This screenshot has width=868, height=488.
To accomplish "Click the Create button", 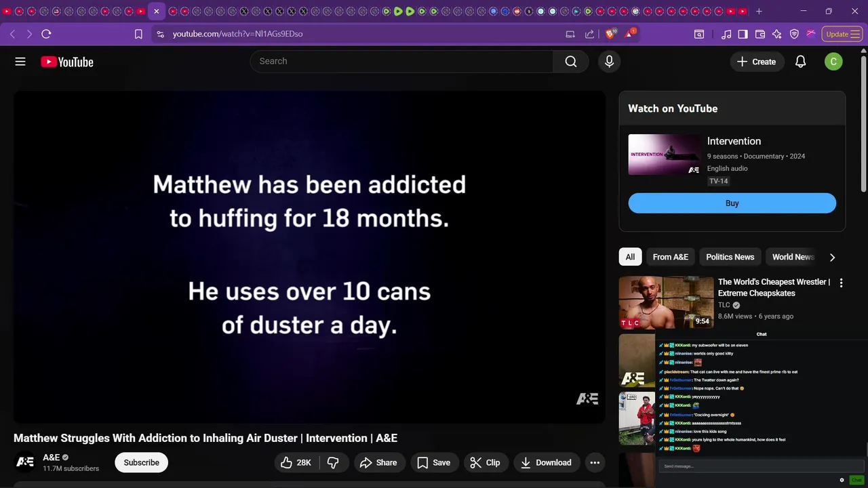I will (757, 62).
